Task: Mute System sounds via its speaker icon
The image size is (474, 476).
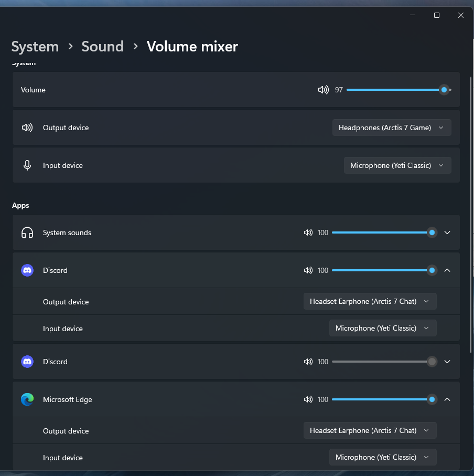Action: point(308,232)
